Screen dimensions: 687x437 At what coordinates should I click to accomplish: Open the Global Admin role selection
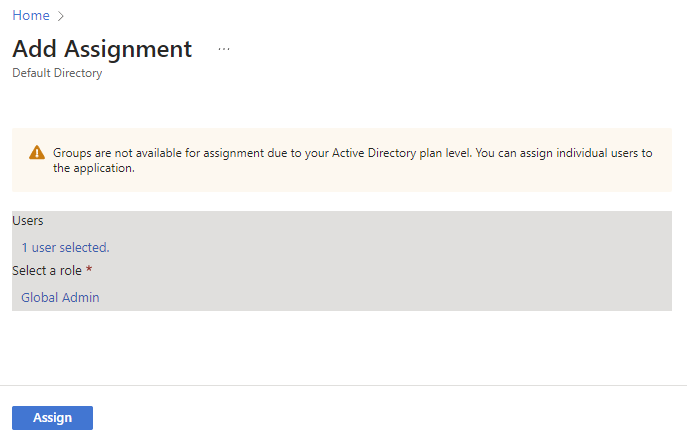(60, 297)
